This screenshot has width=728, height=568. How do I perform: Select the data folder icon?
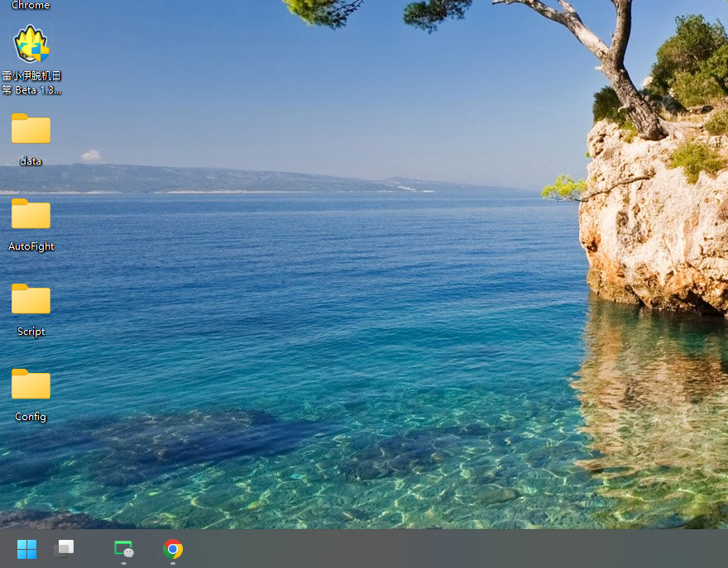(x=31, y=129)
